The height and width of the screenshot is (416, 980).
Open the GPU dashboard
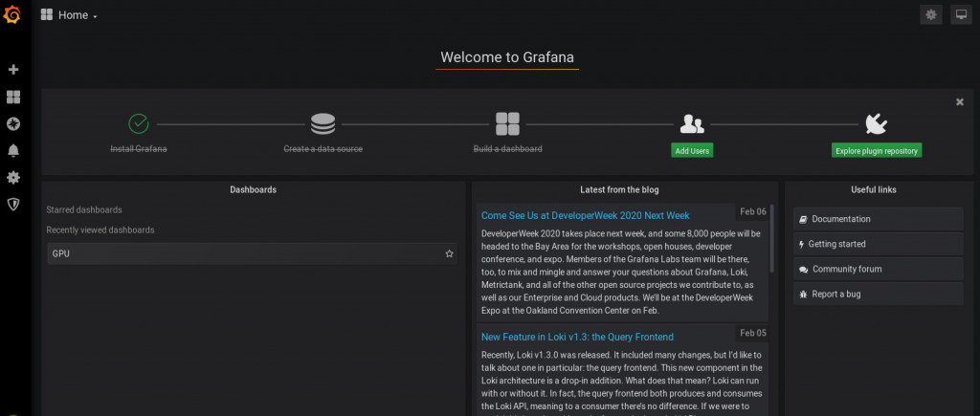(x=252, y=253)
